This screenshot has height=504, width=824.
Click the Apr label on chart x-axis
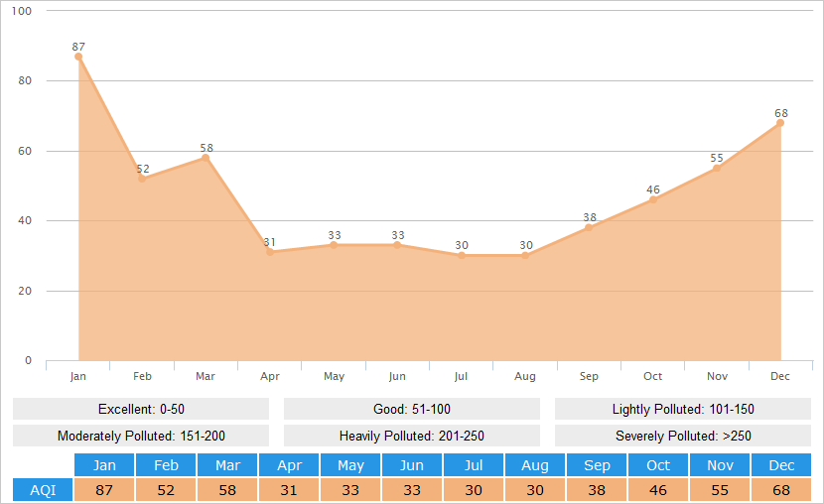(270, 376)
